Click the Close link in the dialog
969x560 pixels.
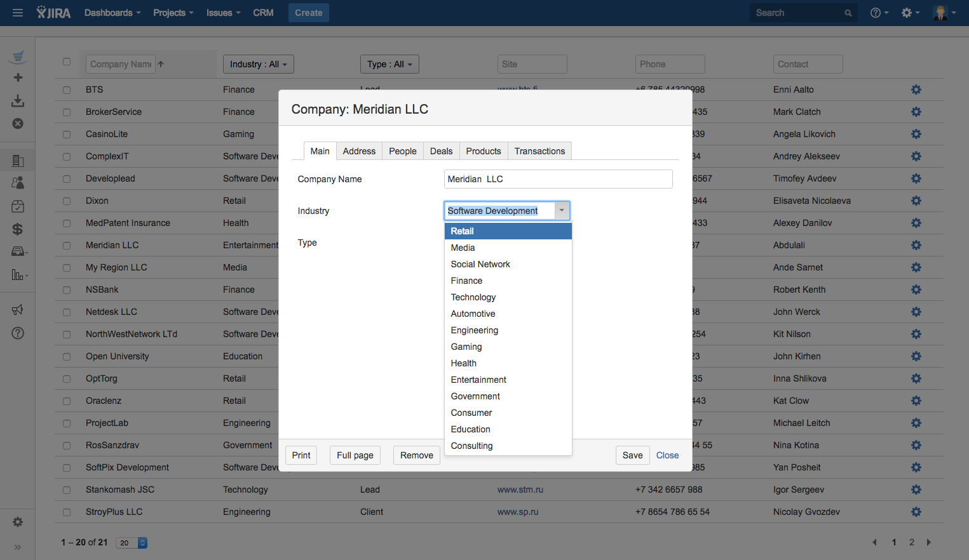point(667,455)
